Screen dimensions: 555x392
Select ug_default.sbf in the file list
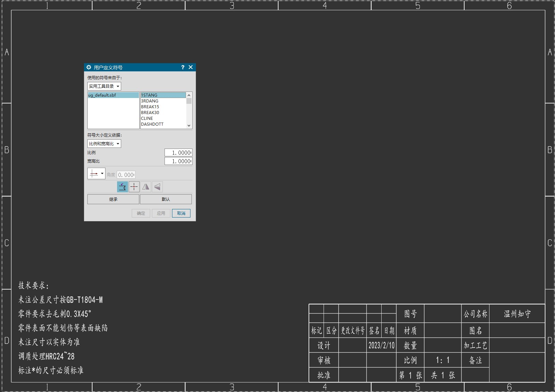[113, 95]
